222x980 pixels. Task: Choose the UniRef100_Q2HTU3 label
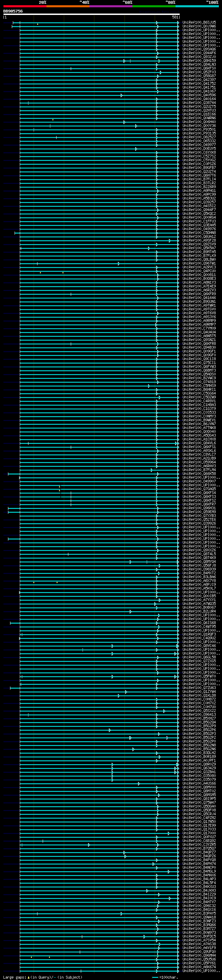coord(199,110)
